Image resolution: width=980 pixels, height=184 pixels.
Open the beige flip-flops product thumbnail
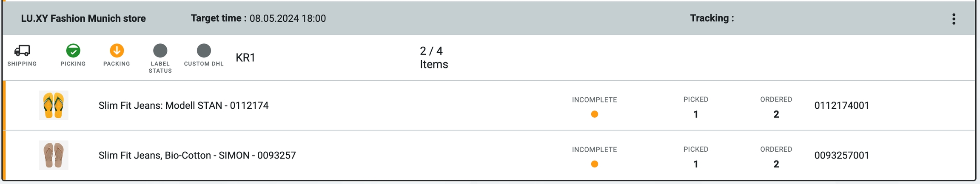tap(54, 155)
